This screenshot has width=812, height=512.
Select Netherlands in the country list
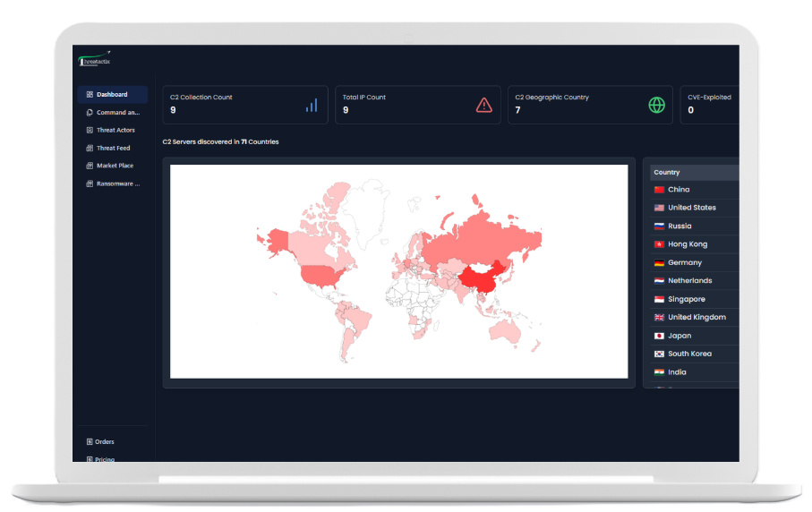(x=695, y=280)
